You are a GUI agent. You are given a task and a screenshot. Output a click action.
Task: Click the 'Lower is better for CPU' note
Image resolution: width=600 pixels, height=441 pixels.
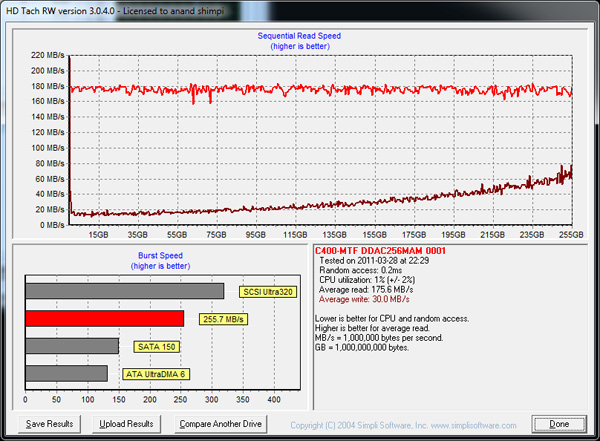tap(392, 318)
